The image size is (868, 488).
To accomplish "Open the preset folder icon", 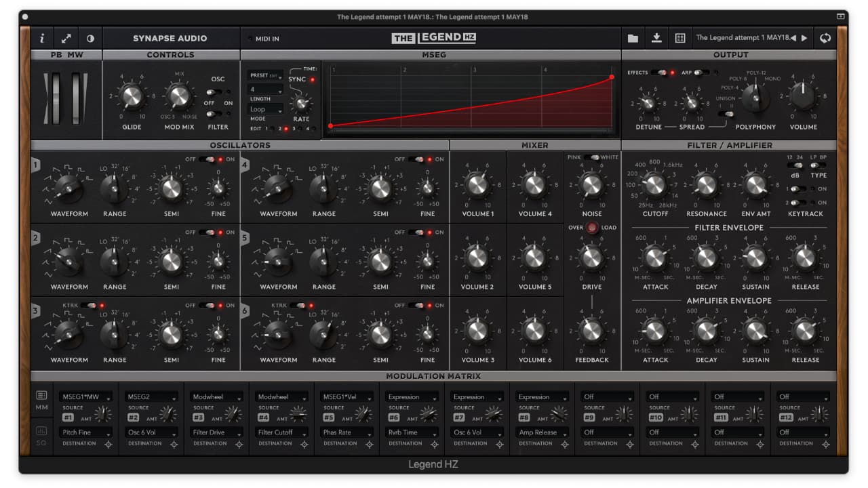I will 633,39.
